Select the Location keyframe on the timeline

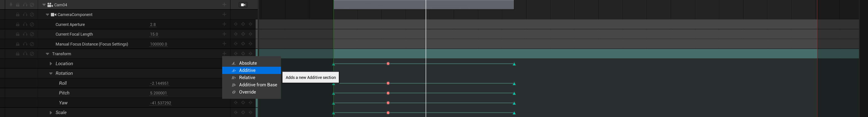pyautogui.click(x=388, y=64)
